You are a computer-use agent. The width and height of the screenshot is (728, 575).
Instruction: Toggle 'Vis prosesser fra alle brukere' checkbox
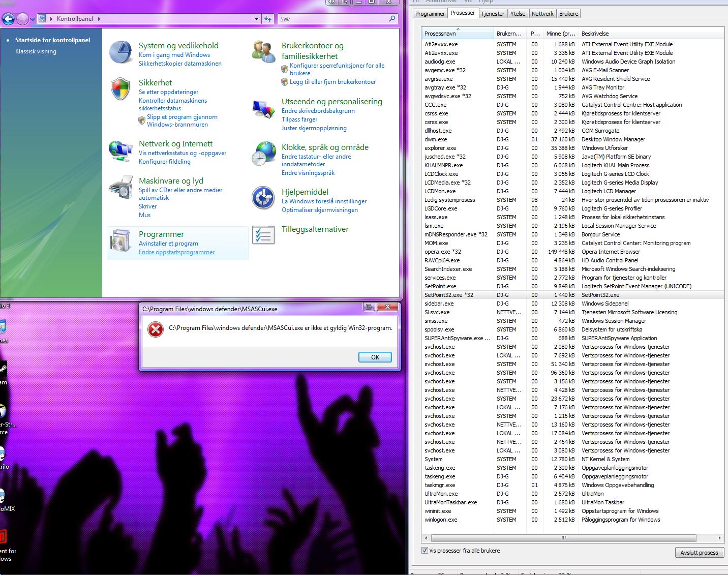point(424,551)
